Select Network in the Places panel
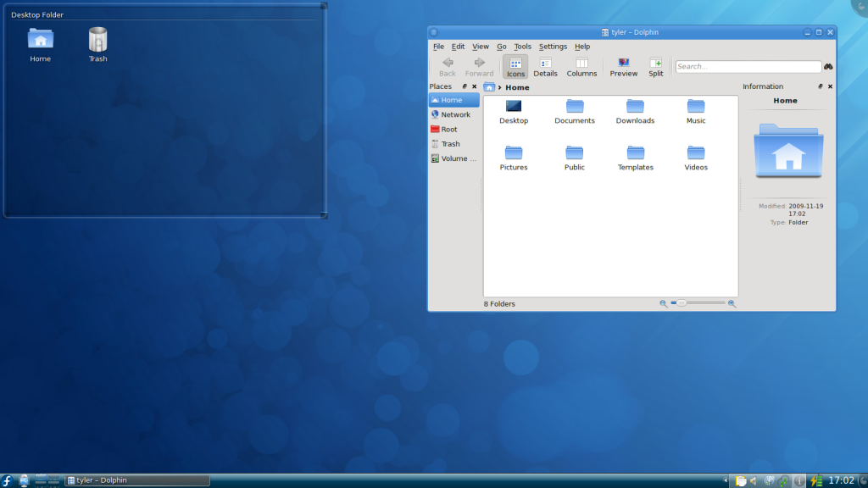Viewport: 868px width, 488px height. [455, 114]
